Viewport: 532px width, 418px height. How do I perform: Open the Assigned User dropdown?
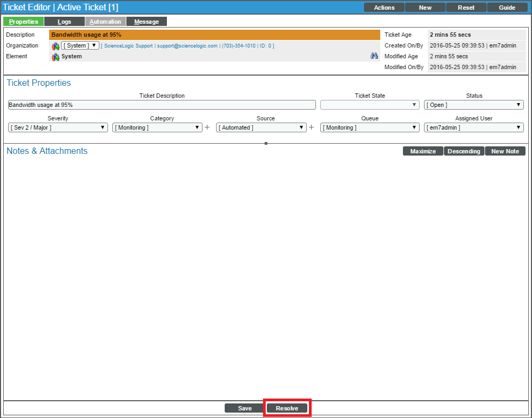[474, 127]
